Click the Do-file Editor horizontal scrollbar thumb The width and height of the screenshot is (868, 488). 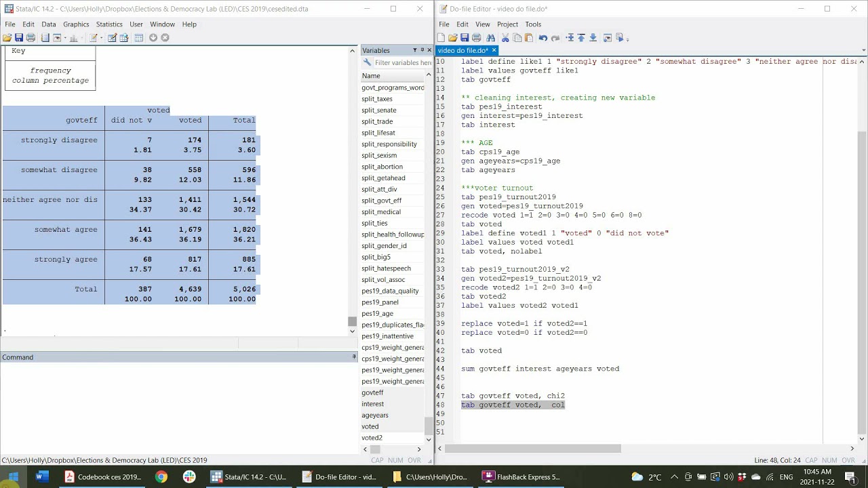coord(533,449)
